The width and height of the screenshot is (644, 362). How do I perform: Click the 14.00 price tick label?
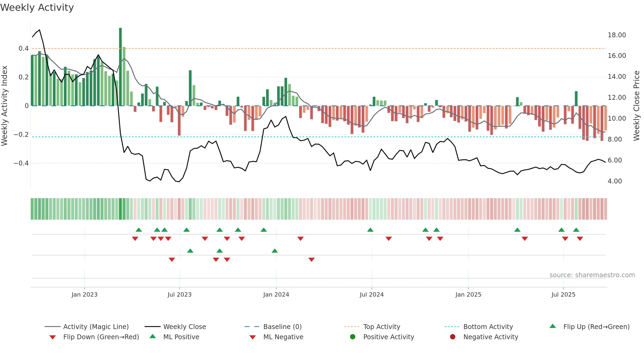click(x=617, y=76)
